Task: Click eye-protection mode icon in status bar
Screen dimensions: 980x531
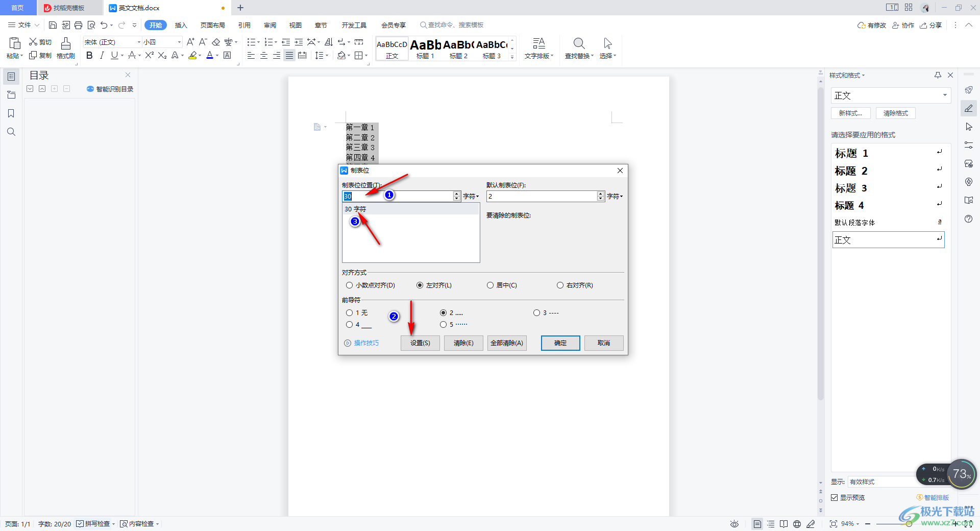Action: (x=734, y=524)
